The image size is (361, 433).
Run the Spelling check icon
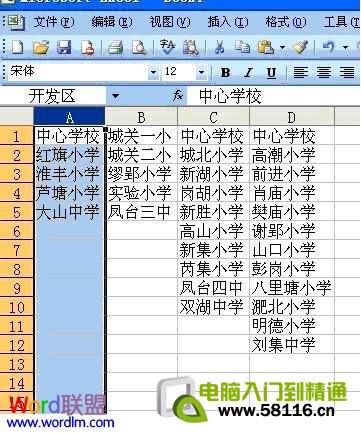[167, 47]
